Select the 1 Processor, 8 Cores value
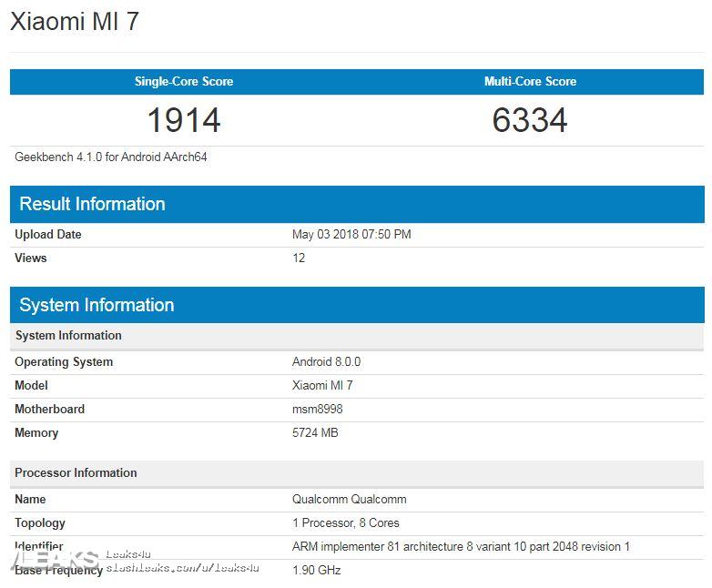 [346, 523]
